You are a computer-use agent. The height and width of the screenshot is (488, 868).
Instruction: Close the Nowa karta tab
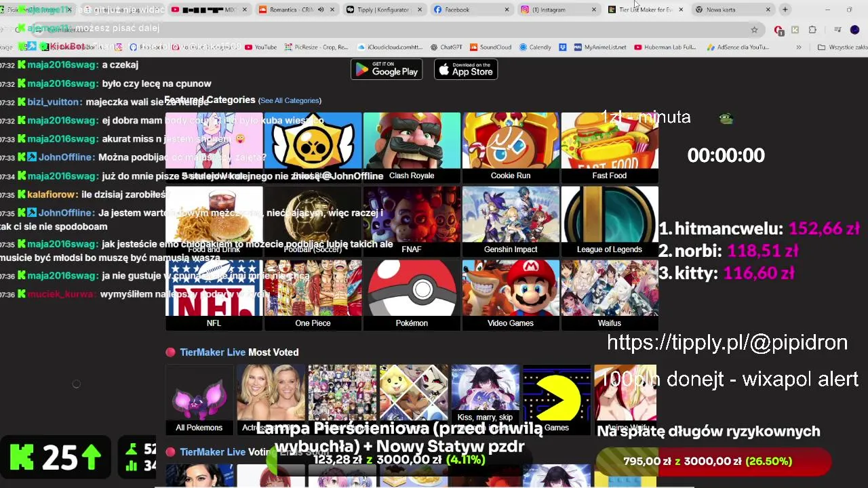point(768,9)
